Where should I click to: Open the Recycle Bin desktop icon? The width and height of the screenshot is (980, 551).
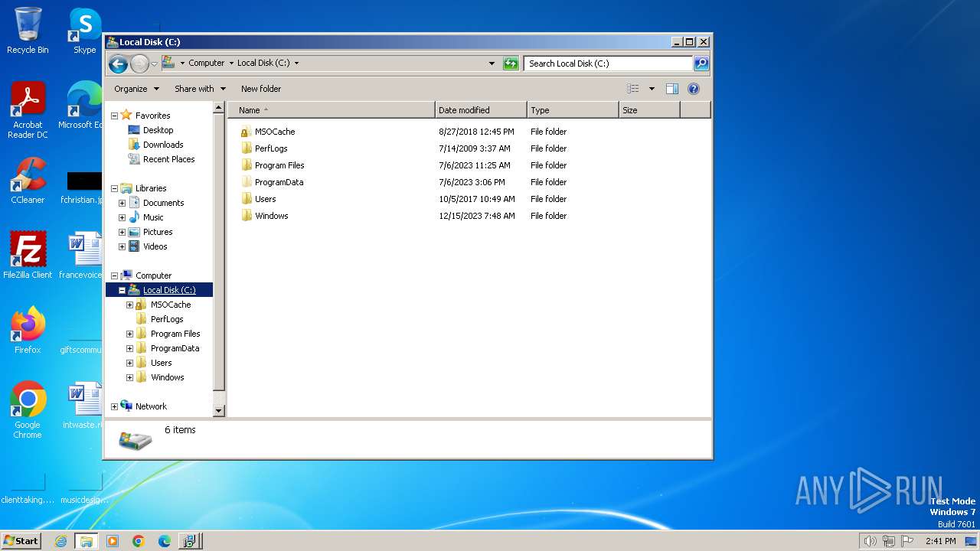click(x=28, y=31)
